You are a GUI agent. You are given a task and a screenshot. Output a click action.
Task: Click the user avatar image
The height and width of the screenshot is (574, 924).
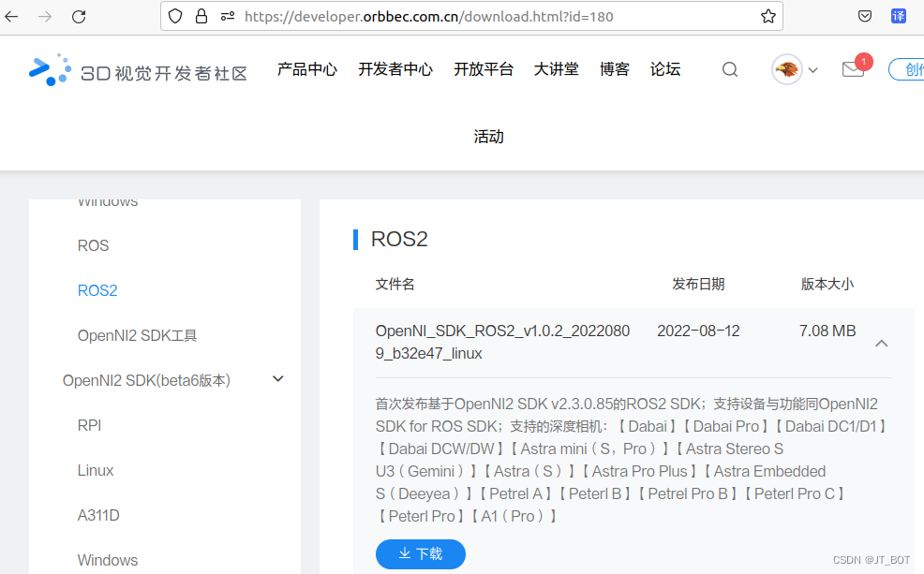[x=786, y=69]
